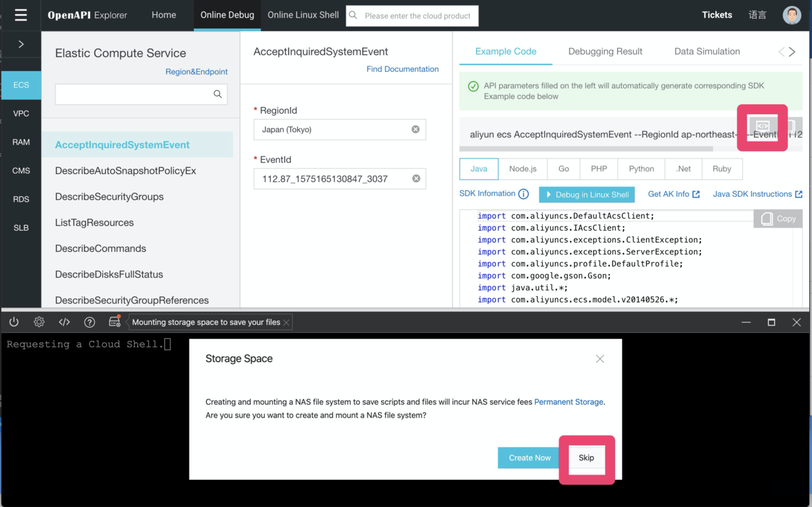Show SDK Information info icon
This screenshot has height=507, width=812.
click(523, 194)
